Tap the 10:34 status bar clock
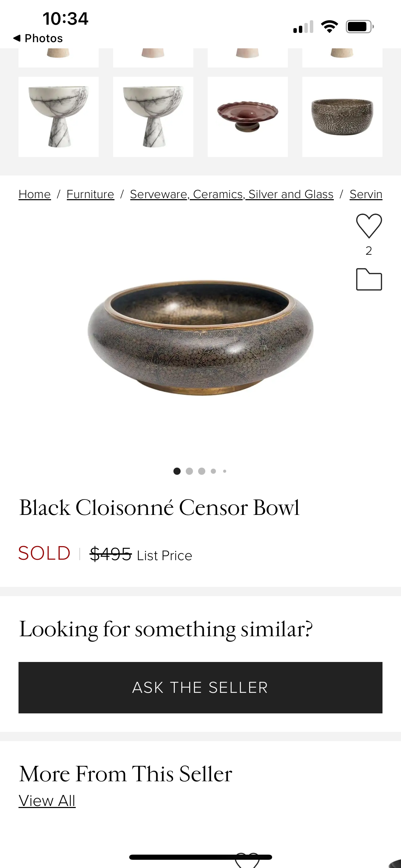This screenshot has width=401, height=868. [x=65, y=19]
